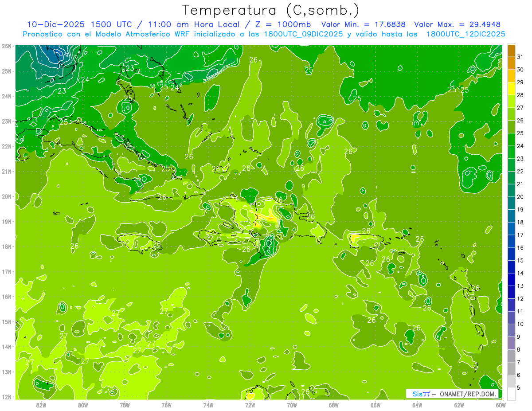Click the latitude axis label '12N'
Image resolution: width=532 pixels, height=411 pixels.
(x=7, y=397)
